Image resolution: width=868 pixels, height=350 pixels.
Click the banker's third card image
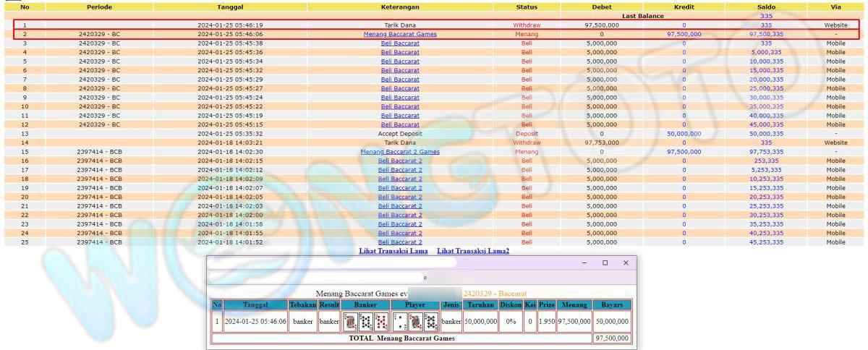pos(380,321)
